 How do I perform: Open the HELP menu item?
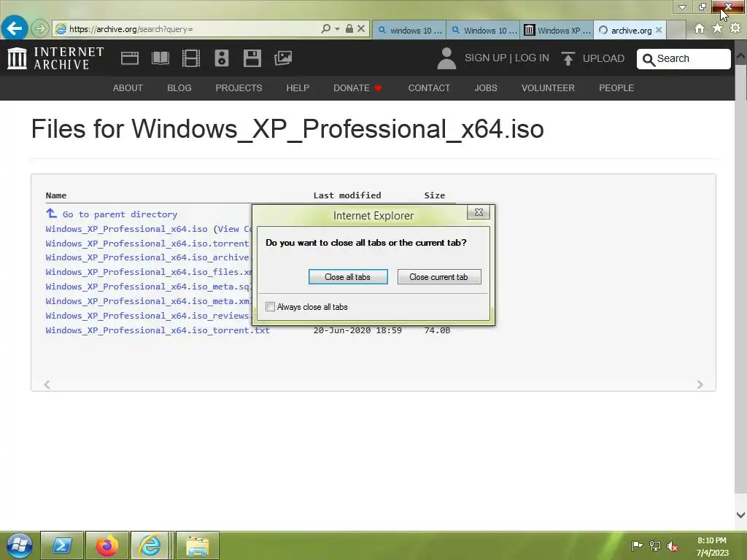[x=298, y=88]
